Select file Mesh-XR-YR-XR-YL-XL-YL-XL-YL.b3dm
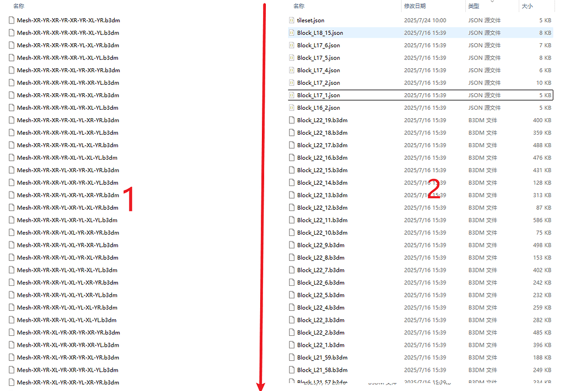 pyautogui.click(x=66, y=321)
